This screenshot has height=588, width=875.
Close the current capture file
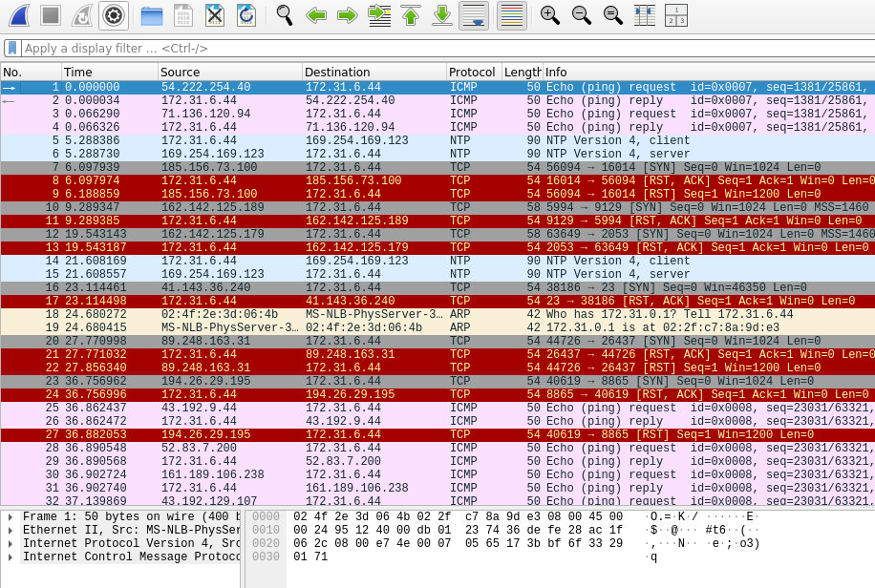click(215, 15)
